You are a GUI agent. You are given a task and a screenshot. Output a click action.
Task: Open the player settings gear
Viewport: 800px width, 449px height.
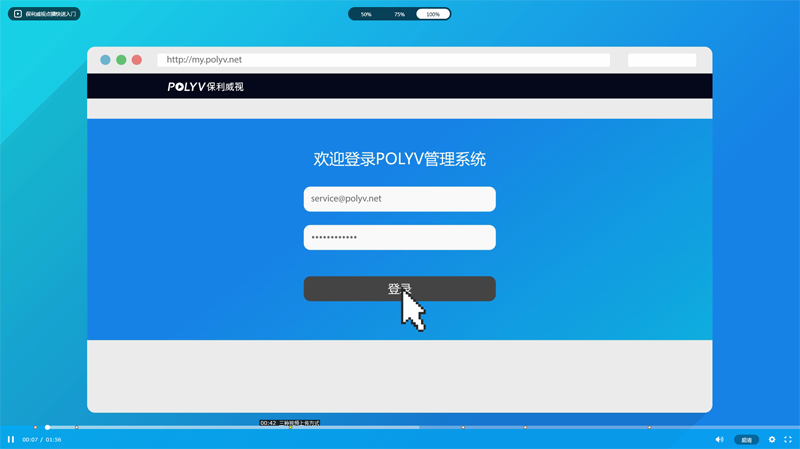[x=772, y=440]
